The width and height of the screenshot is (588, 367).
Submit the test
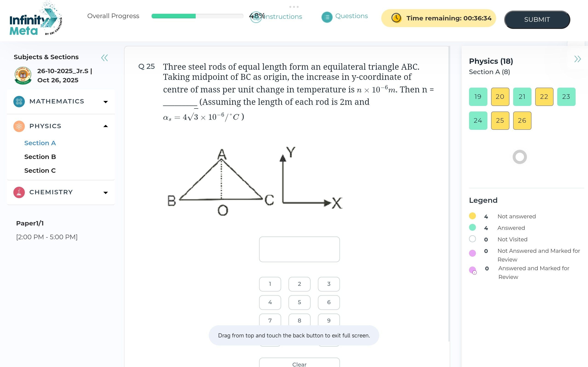(x=537, y=19)
